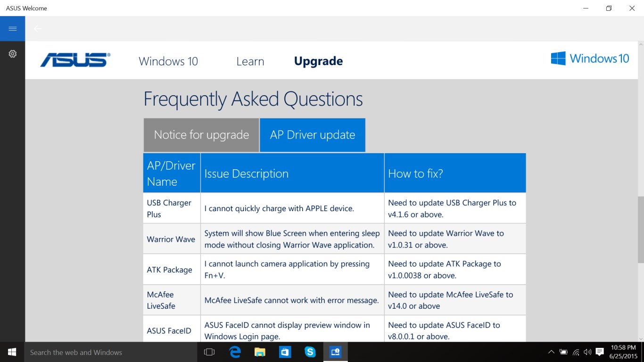Select the ASUS Welcome taskbar icon
This screenshot has width=644, height=362.
[335, 352]
